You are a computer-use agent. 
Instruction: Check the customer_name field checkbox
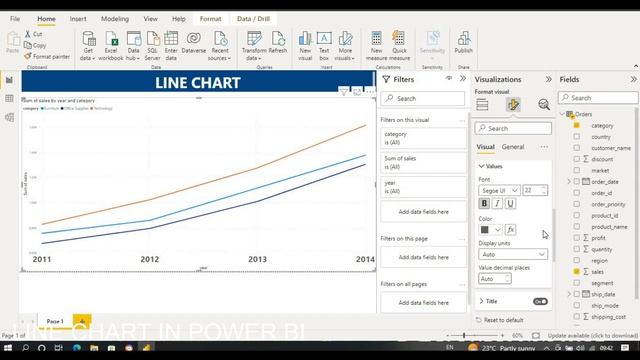coord(576,148)
